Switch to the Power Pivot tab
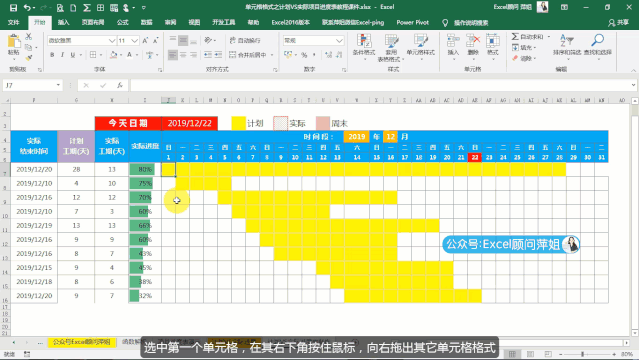 point(412,22)
